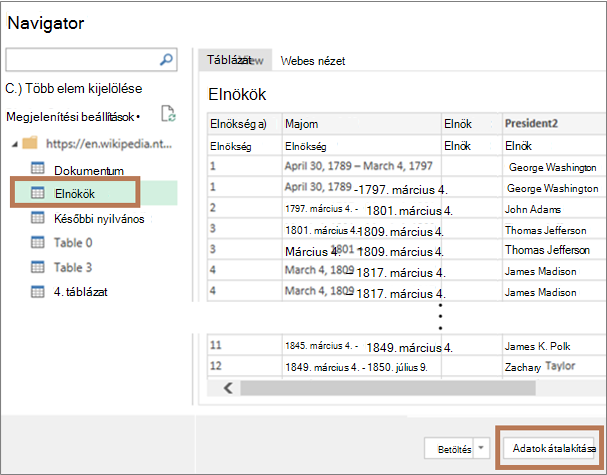This screenshot has width=607, height=475.
Task: Select Table 3 in the tree
Action: 73,268
